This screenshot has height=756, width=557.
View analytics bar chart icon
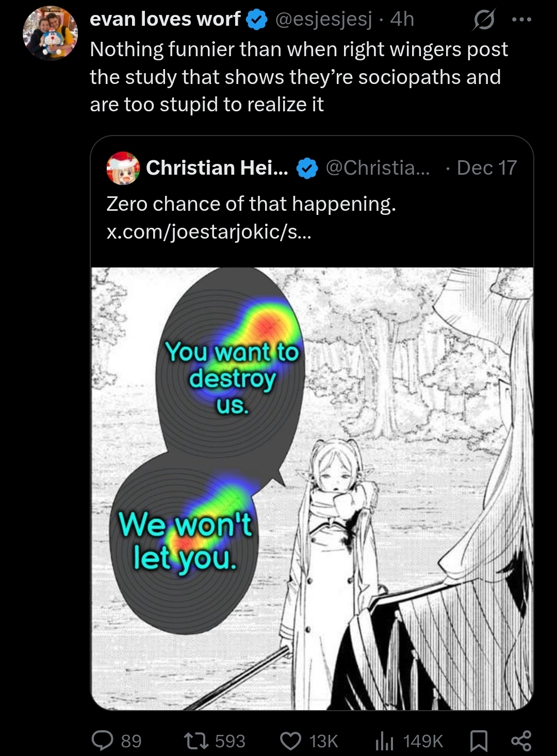[385, 741]
